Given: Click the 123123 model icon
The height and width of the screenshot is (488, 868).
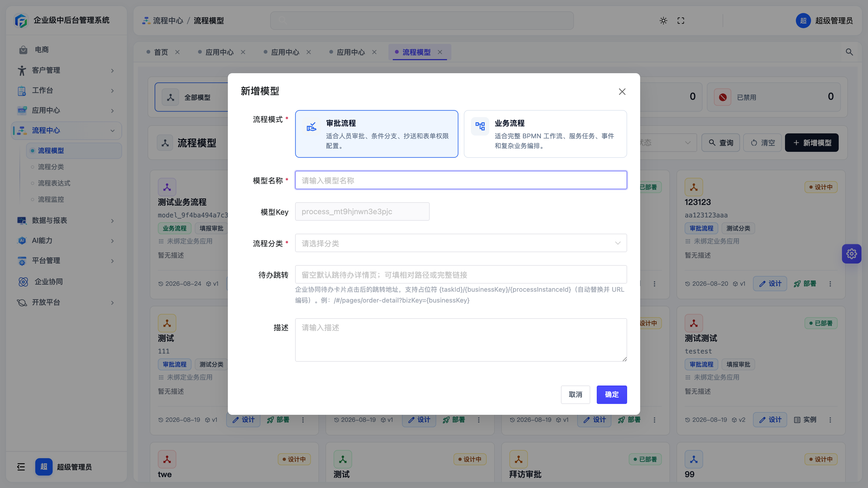Looking at the screenshot, I should (x=694, y=187).
